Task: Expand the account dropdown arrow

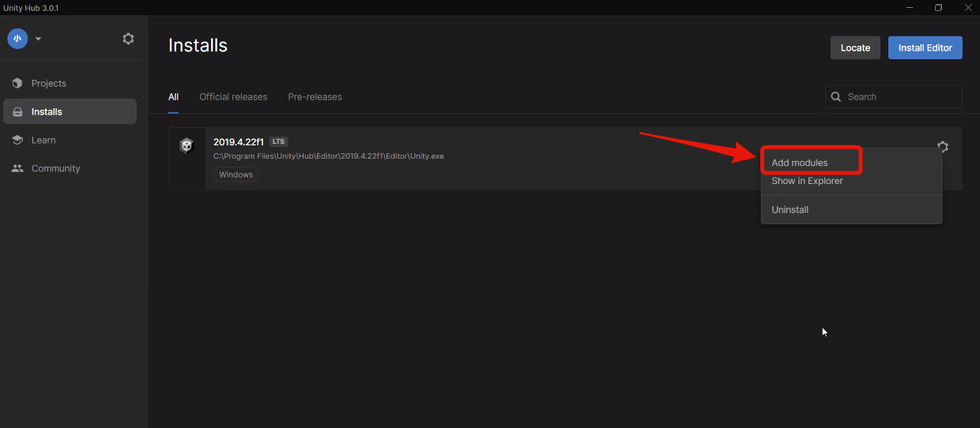Action: pyautogui.click(x=38, y=39)
